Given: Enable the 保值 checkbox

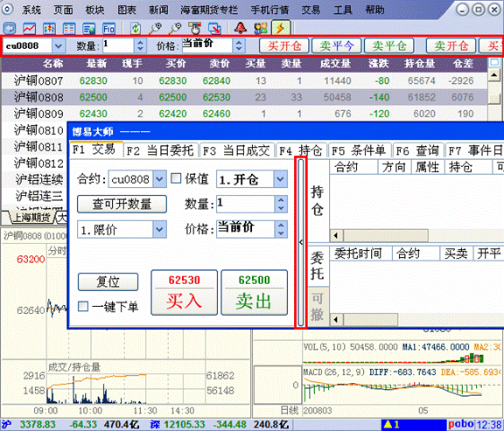Looking at the screenshot, I should tap(176, 178).
